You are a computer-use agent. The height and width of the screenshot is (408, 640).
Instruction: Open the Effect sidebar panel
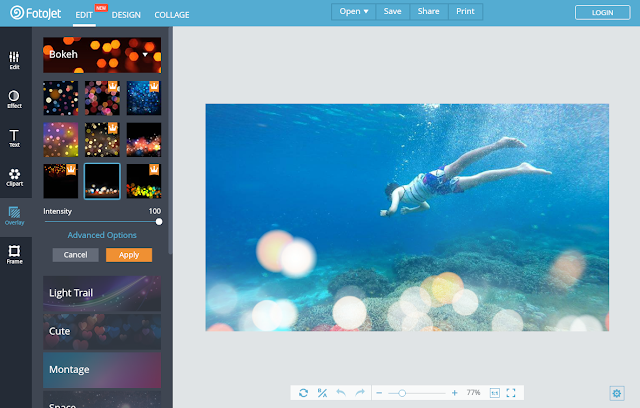click(x=14, y=99)
